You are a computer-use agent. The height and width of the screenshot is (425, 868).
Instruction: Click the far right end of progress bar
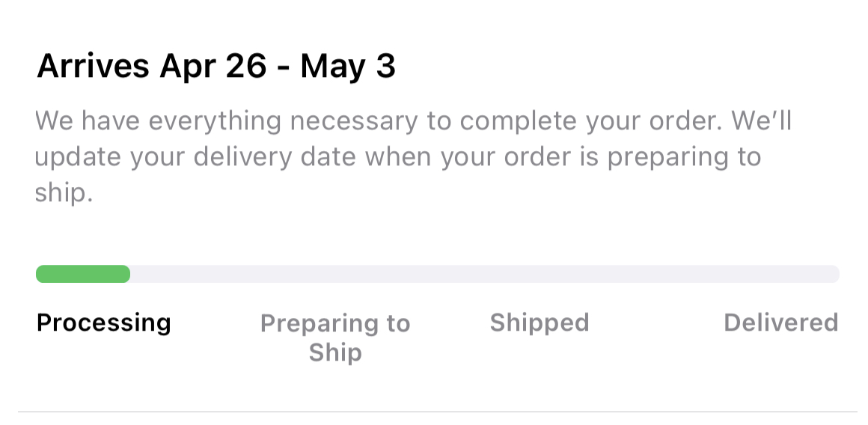click(x=834, y=274)
